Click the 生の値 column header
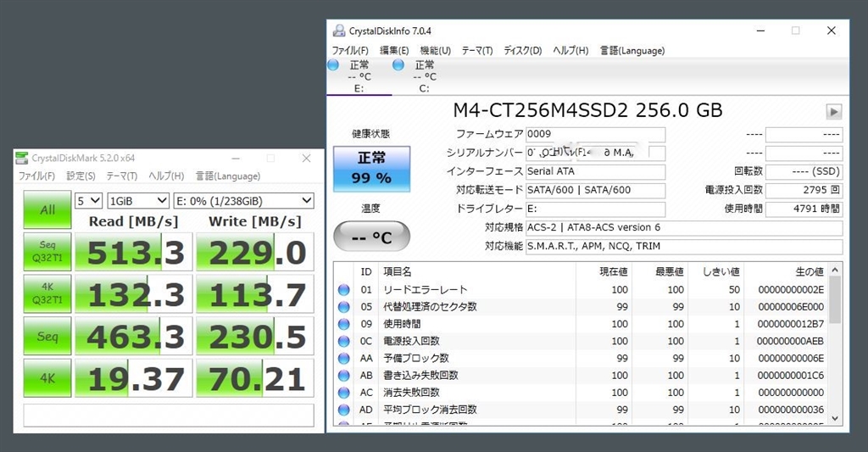The image size is (868, 452). pos(786,271)
